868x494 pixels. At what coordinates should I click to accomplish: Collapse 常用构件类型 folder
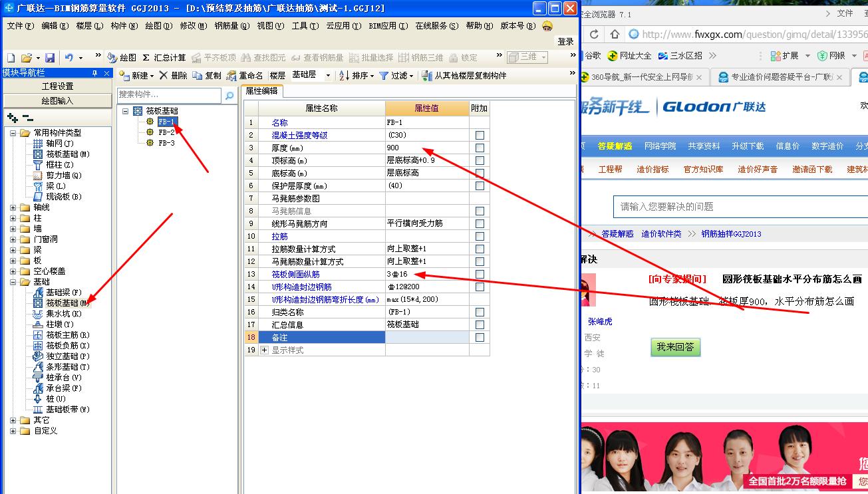[13, 133]
